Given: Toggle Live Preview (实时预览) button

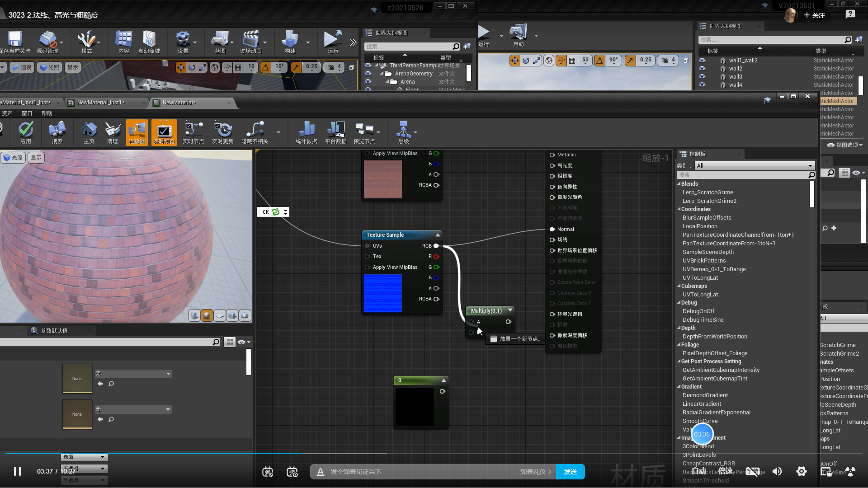Looking at the screenshot, I should coord(164,132).
